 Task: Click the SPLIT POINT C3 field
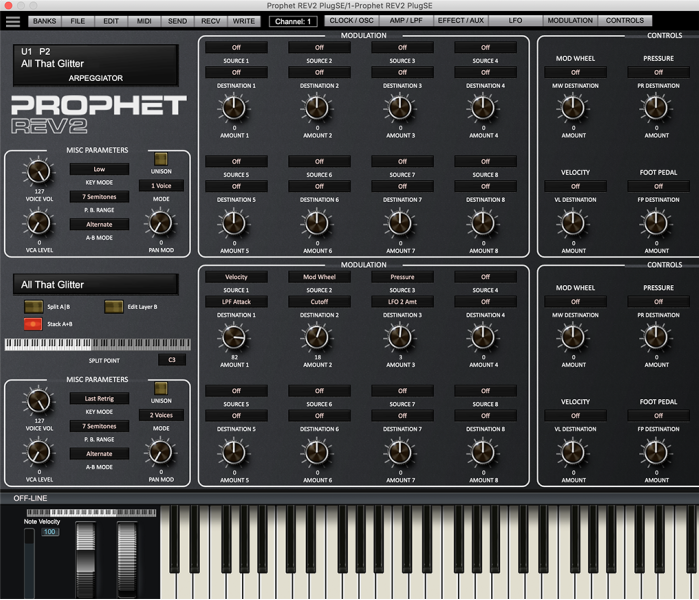pos(172,360)
